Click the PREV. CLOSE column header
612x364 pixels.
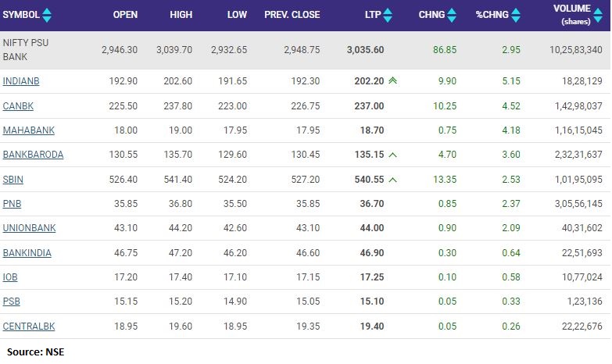[292, 15]
